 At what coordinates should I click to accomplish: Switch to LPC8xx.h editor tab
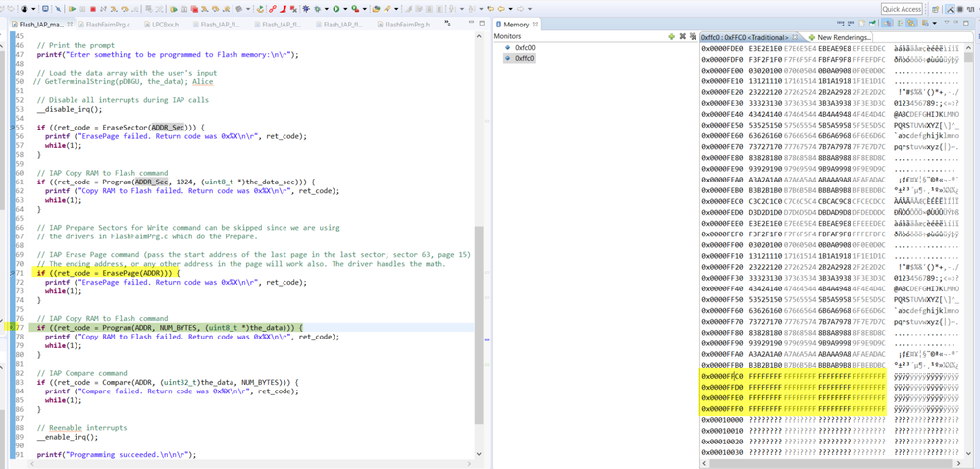161,25
